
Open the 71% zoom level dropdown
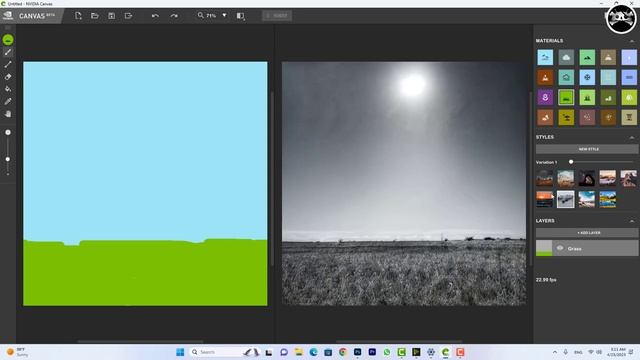(224, 15)
